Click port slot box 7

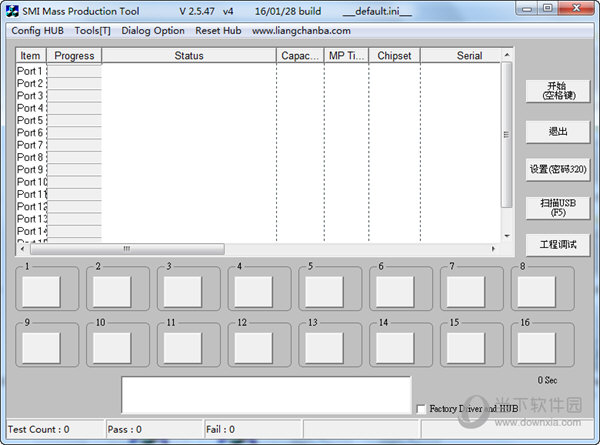[466, 292]
